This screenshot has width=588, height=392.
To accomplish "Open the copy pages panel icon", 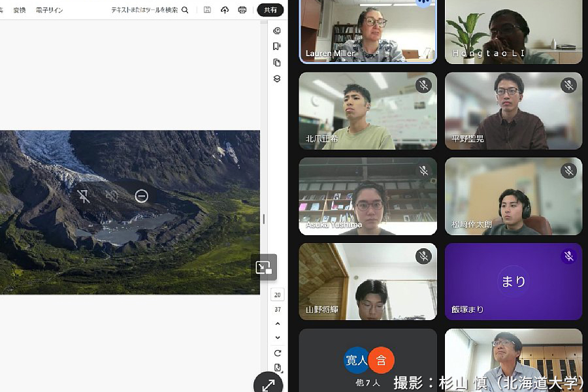I will [x=277, y=63].
